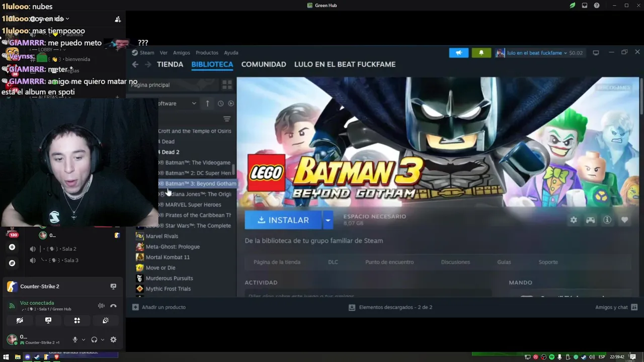Open the Amigos menu
The width and height of the screenshot is (644, 362).
pyautogui.click(x=182, y=53)
